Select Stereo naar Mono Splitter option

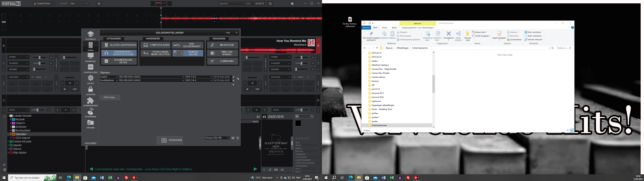tap(156, 53)
